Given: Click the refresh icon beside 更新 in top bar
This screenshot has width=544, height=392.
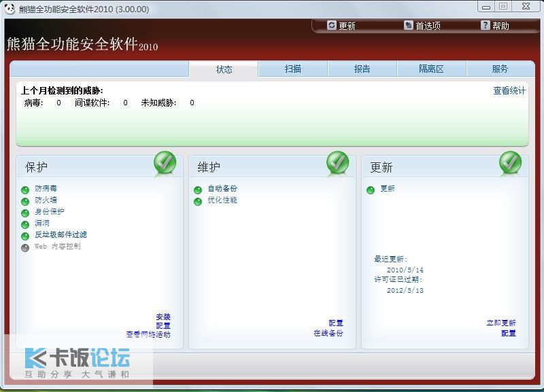Looking at the screenshot, I should coord(332,25).
